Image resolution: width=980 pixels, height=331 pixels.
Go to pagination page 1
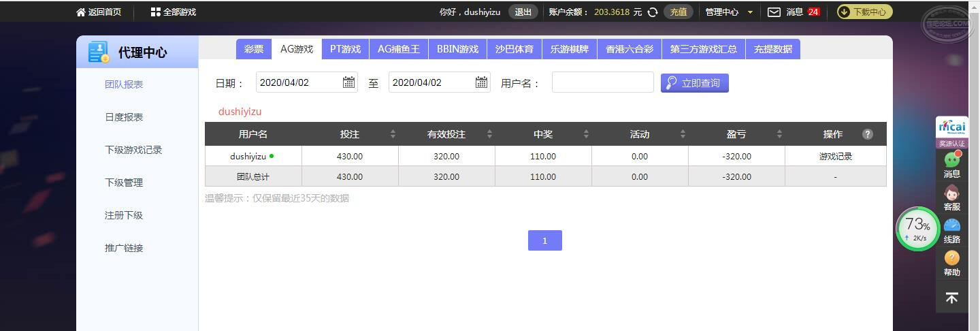coord(544,240)
